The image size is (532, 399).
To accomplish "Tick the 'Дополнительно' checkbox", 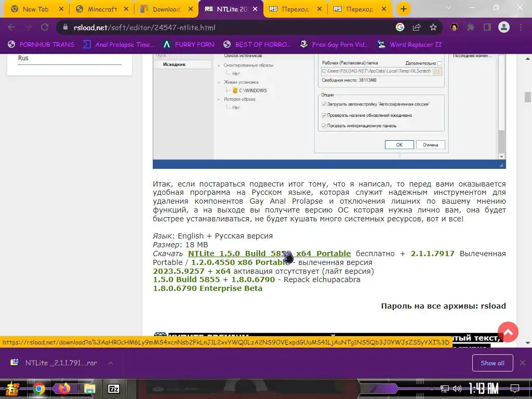I will (x=440, y=63).
